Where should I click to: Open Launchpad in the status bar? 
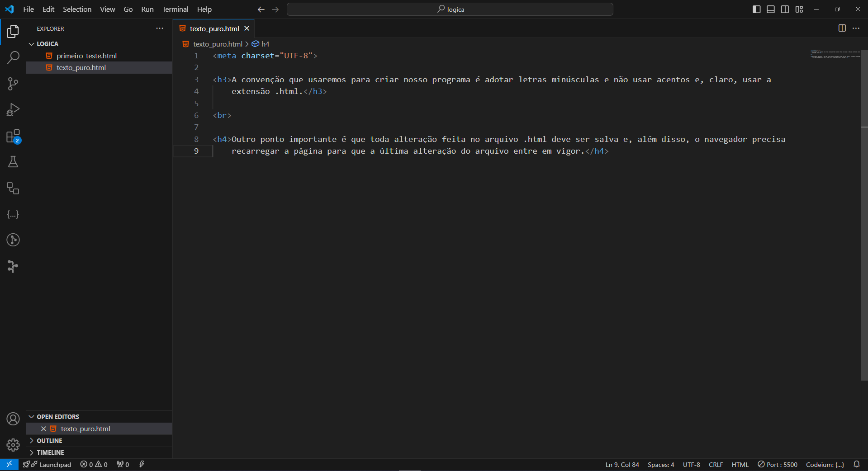click(x=47, y=464)
